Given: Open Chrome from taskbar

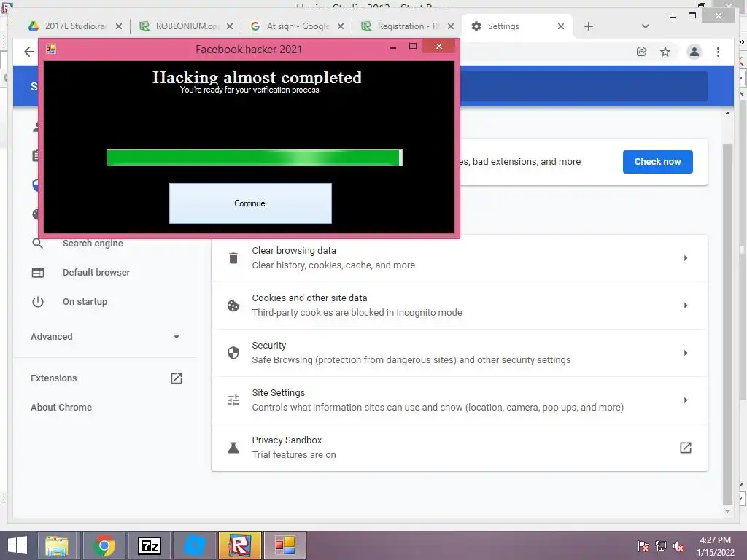Looking at the screenshot, I should pos(104,545).
